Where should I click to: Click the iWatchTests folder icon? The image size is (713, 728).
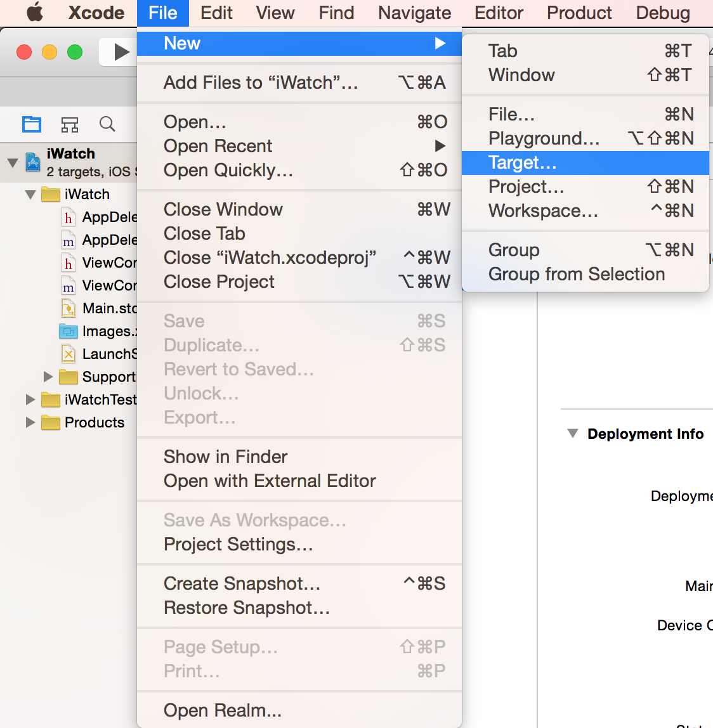click(x=51, y=400)
